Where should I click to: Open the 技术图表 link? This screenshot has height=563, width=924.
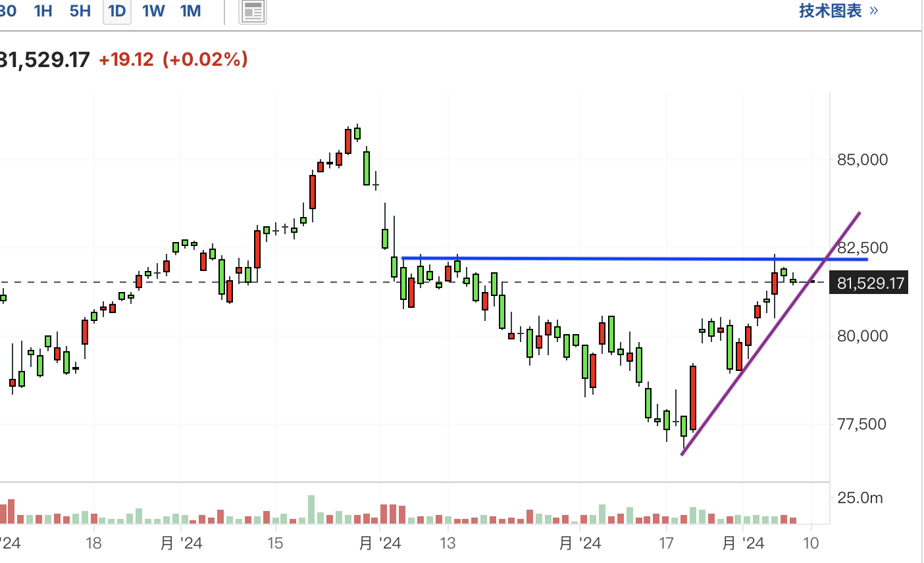[x=838, y=11]
